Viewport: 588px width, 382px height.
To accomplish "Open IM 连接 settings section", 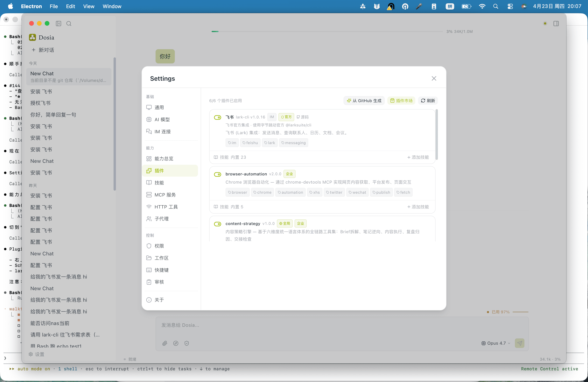I will click(170, 131).
